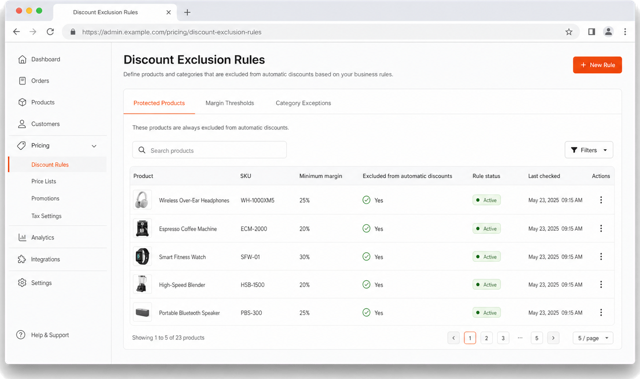Open actions menu for Smart Fitness Watch
The height and width of the screenshot is (379, 640).
(601, 257)
